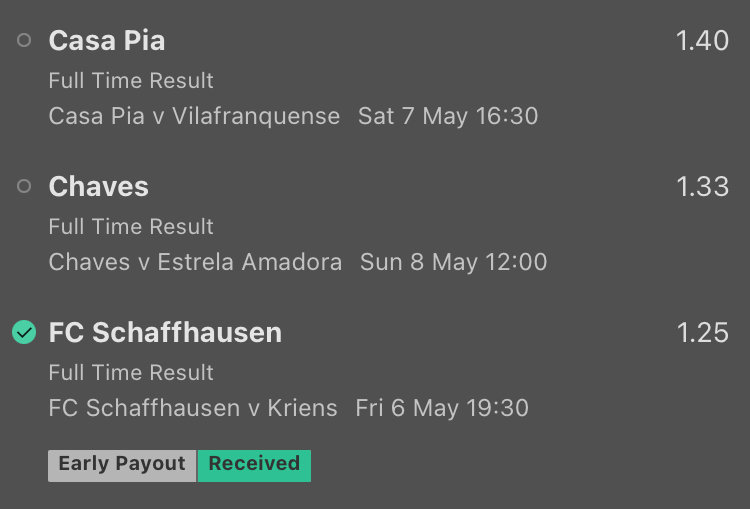The height and width of the screenshot is (509, 750).
Task: Click the pending circle icon beside Casa Pia
Action: (x=24, y=40)
